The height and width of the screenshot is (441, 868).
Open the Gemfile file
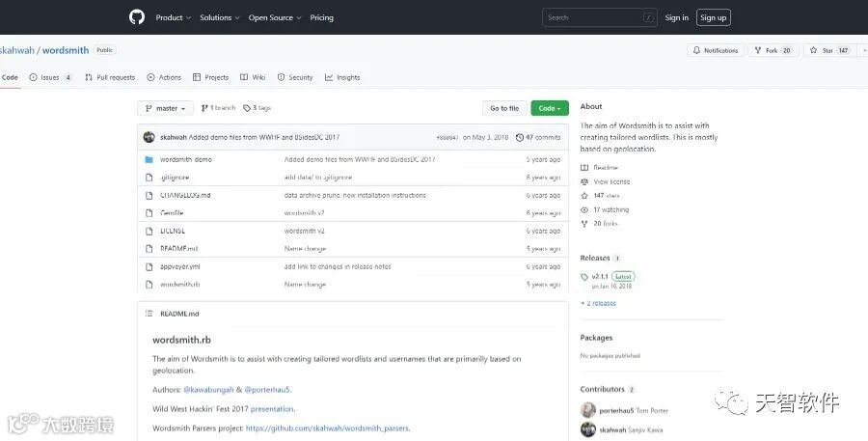pyautogui.click(x=172, y=212)
